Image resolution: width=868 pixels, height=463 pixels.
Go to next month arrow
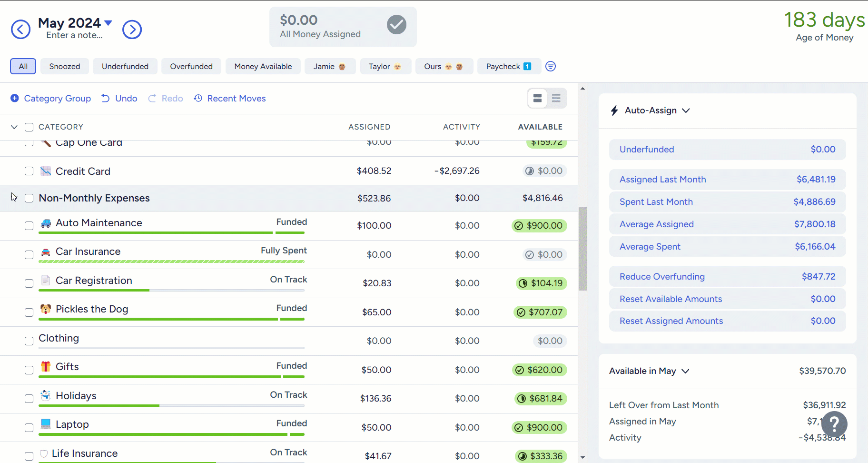[132, 30]
